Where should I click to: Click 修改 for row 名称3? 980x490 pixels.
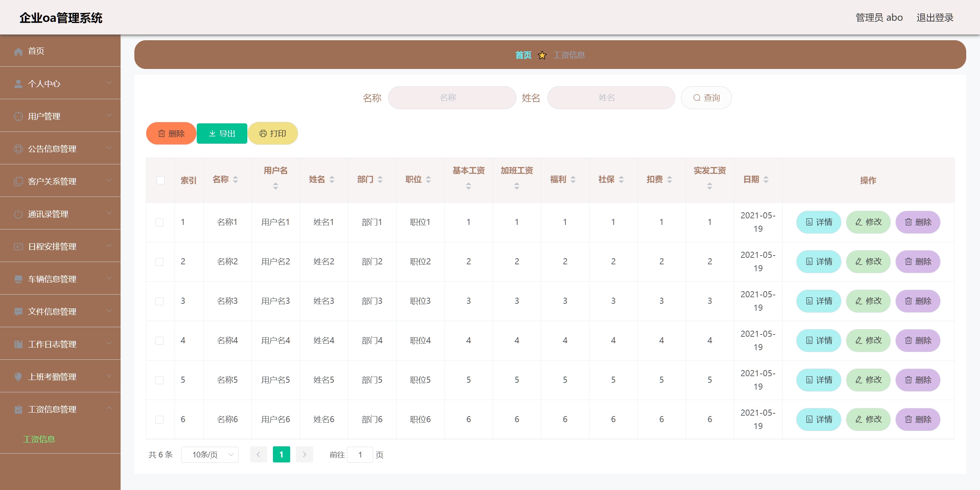(869, 301)
